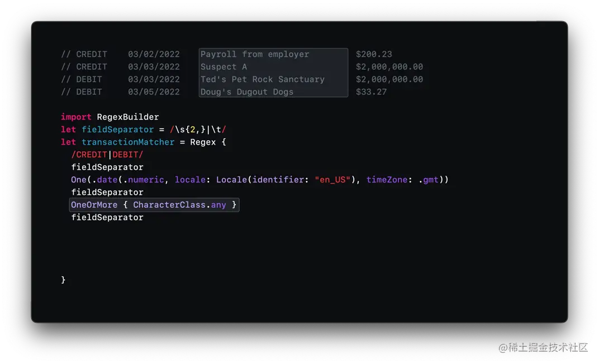Click the "fieldSeparator" variable declaration name
The width and height of the screenshot is (599, 364).
click(118, 130)
